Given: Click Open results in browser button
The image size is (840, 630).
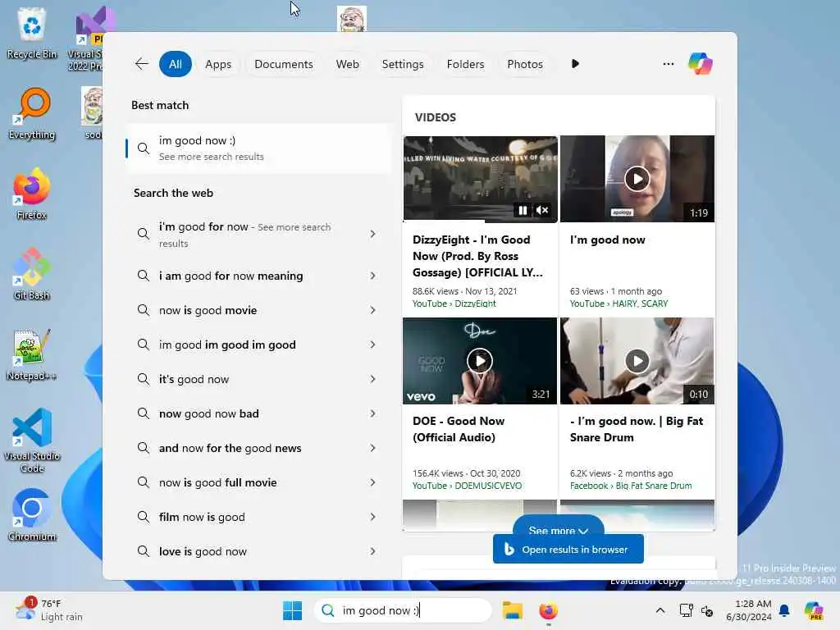Looking at the screenshot, I should coord(568,549).
